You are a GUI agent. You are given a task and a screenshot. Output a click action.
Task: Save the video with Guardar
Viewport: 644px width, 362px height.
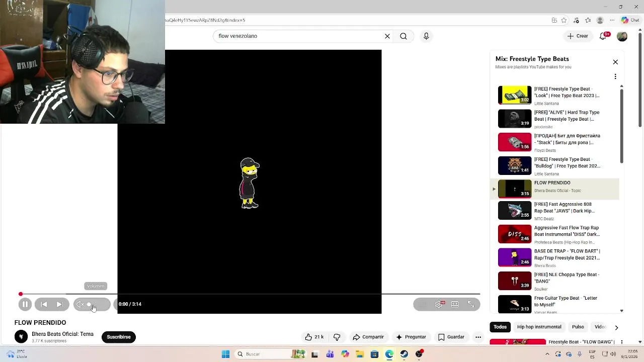[x=451, y=337]
